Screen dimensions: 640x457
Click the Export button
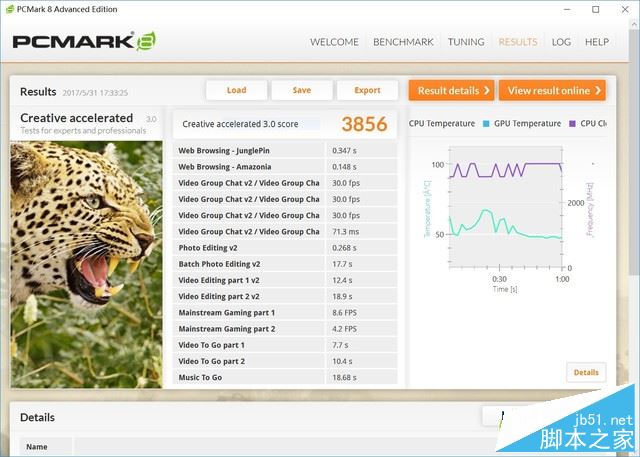tap(367, 90)
